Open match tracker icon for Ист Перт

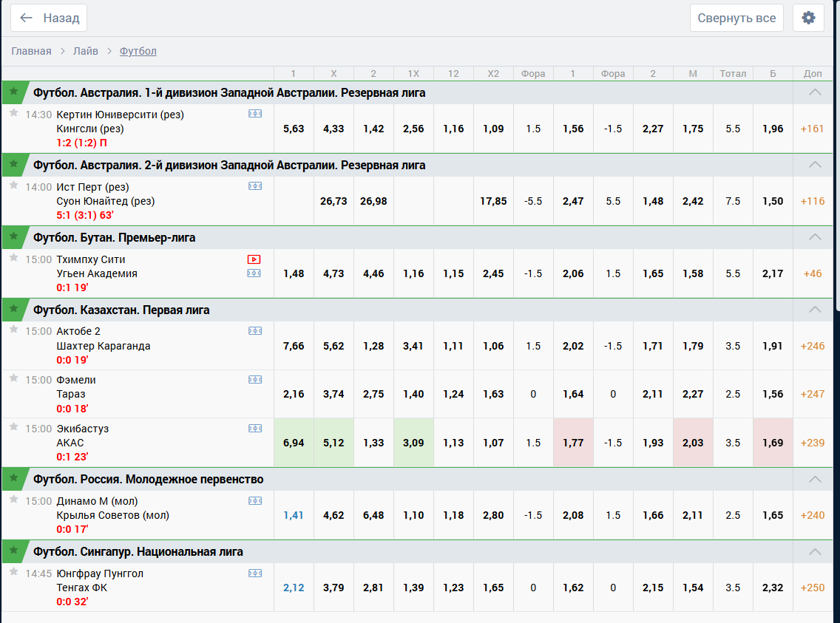coord(255,185)
